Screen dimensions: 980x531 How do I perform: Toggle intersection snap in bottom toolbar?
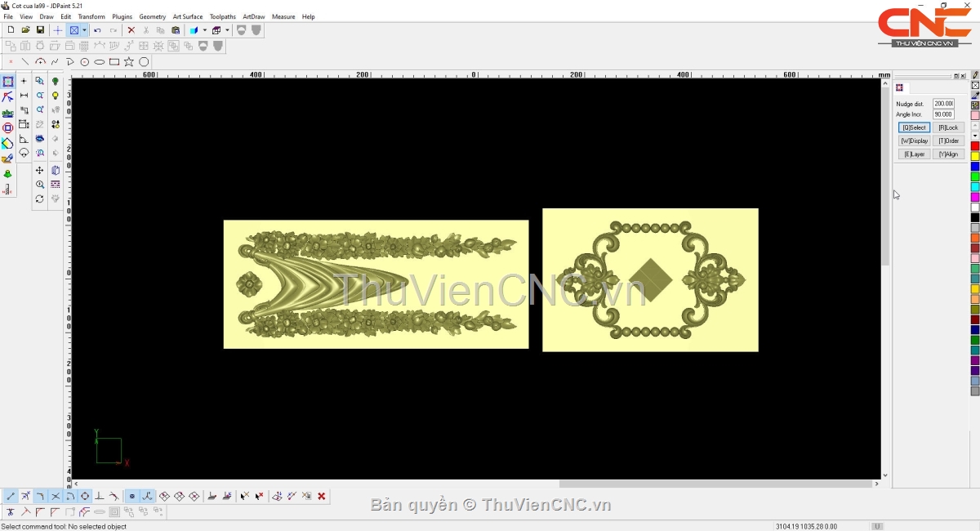tap(56, 496)
